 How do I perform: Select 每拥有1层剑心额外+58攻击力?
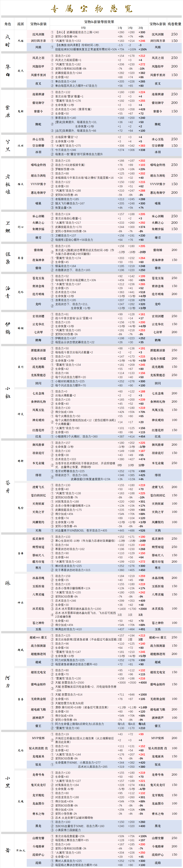tap(74, 240)
